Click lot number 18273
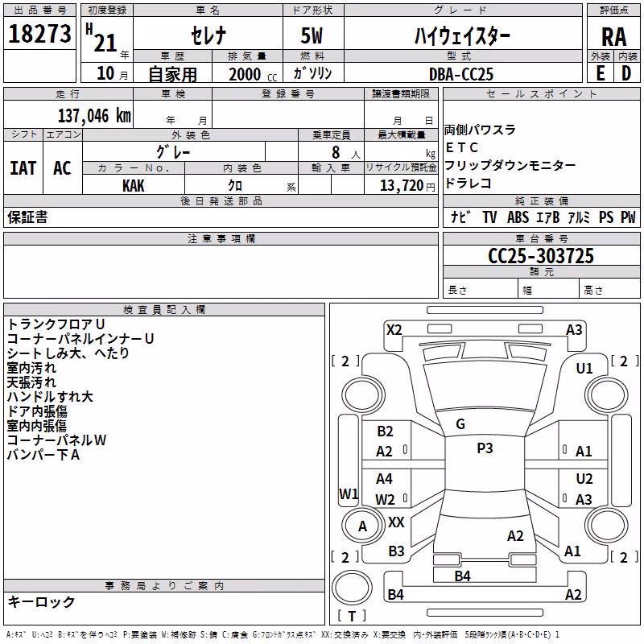This screenshot has width=644, height=644. click(x=39, y=34)
